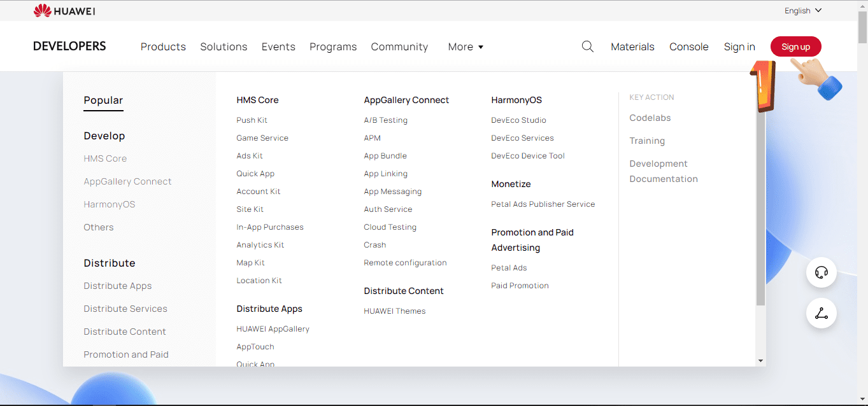Image resolution: width=868 pixels, height=406 pixels.
Task: Click the menu scrollbar down arrow
Action: pyautogui.click(x=760, y=361)
